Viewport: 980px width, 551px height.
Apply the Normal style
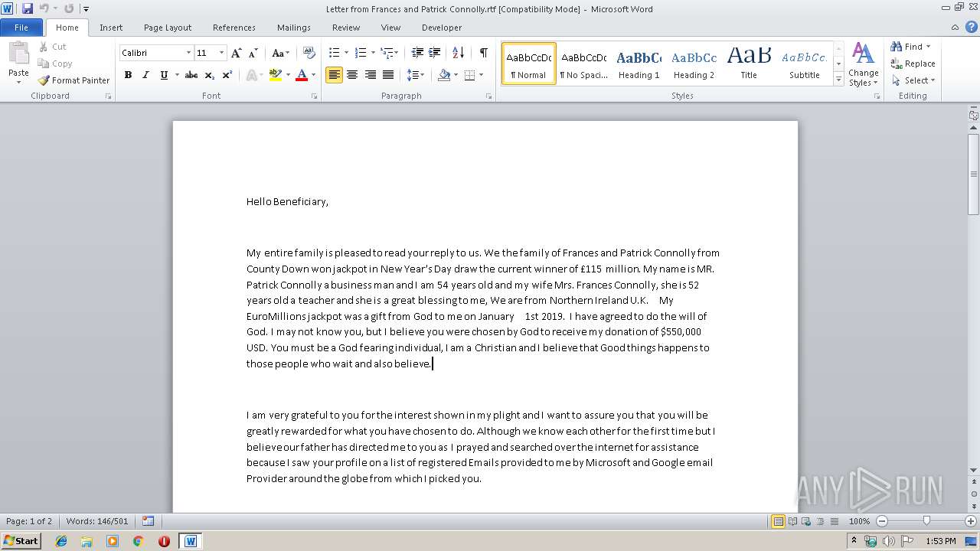(x=529, y=64)
